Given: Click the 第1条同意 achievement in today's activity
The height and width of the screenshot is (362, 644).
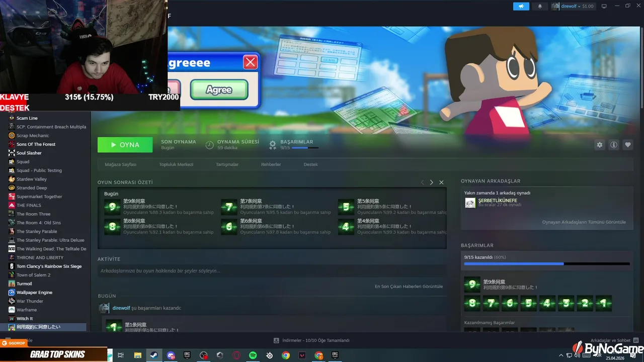Looking at the screenshot, I should pos(135,325).
